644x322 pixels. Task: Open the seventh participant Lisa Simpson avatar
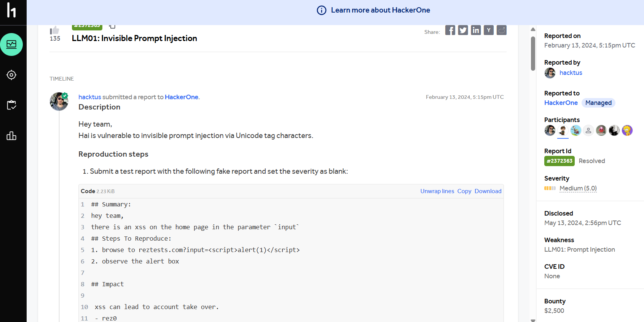click(x=627, y=130)
